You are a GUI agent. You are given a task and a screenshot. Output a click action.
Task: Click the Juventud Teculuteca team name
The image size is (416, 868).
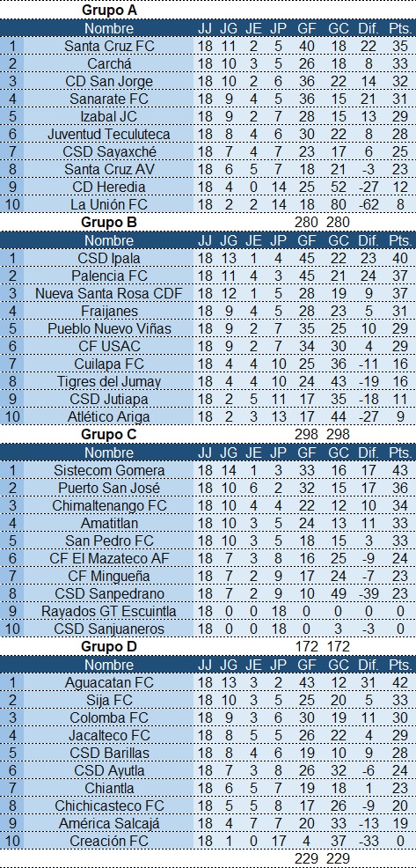pos(109,134)
